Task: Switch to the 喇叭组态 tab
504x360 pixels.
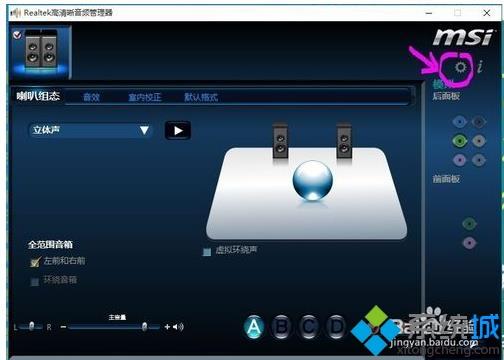Action: [x=38, y=97]
